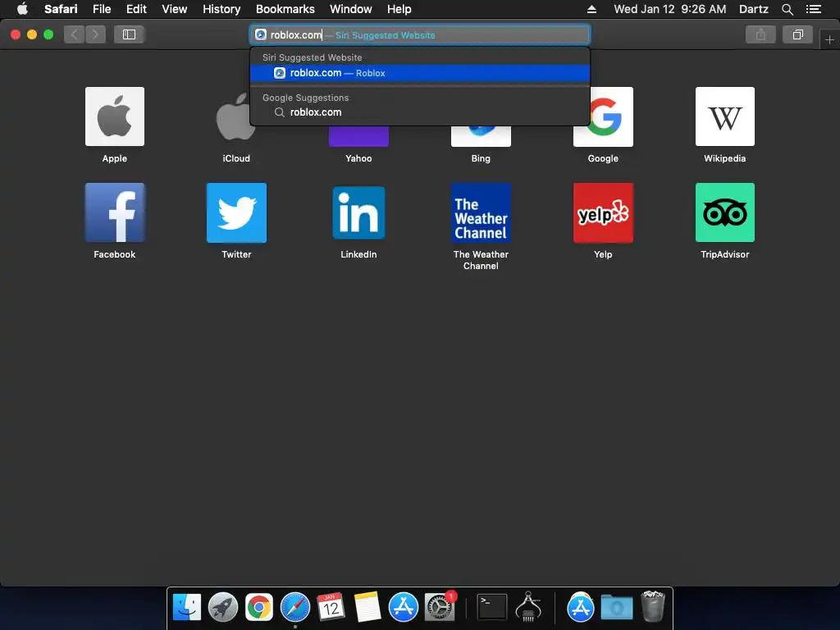Click the eject icon in menu bar
This screenshot has width=840, height=630.
coord(591,9)
